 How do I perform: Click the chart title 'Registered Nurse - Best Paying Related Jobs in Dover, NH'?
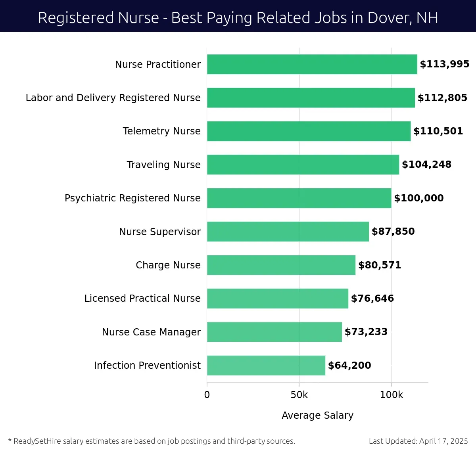[x=238, y=18]
